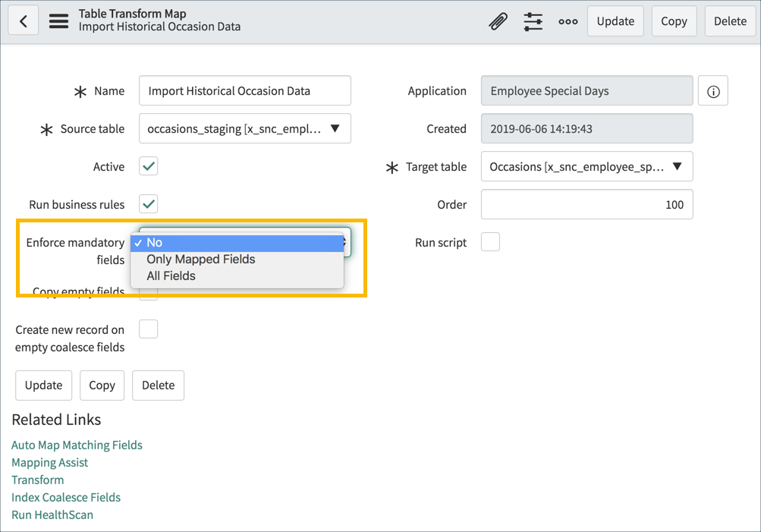Enable the Run script checkbox
761x532 pixels.
coord(489,241)
